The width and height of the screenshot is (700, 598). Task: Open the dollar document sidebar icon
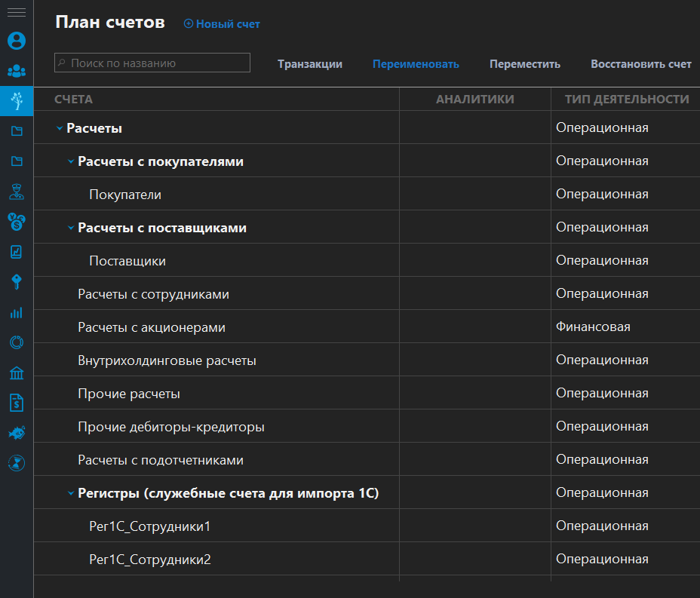(x=16, y=403)
